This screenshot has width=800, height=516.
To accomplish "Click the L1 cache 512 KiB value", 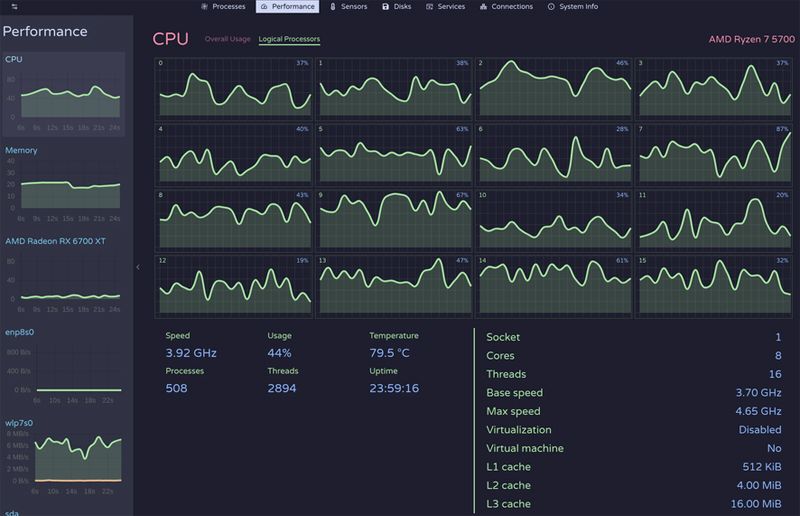I will pyautogui.click(x=762, y=466).
